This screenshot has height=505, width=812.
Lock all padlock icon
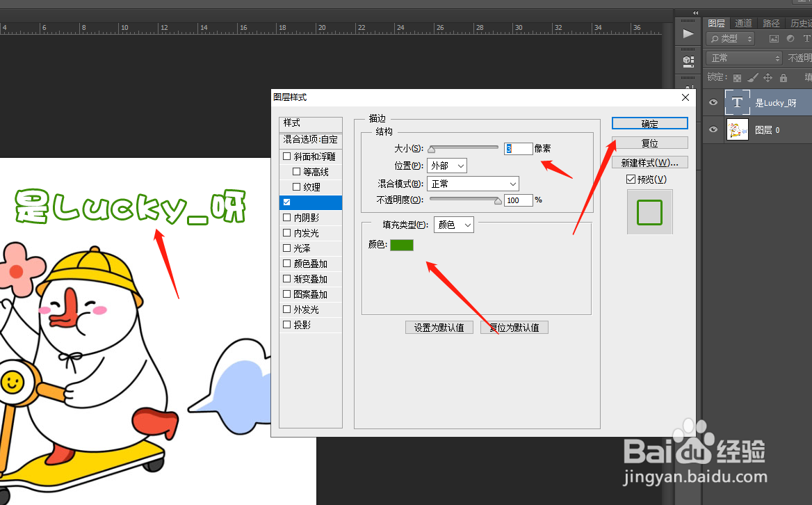coord(783,78)
